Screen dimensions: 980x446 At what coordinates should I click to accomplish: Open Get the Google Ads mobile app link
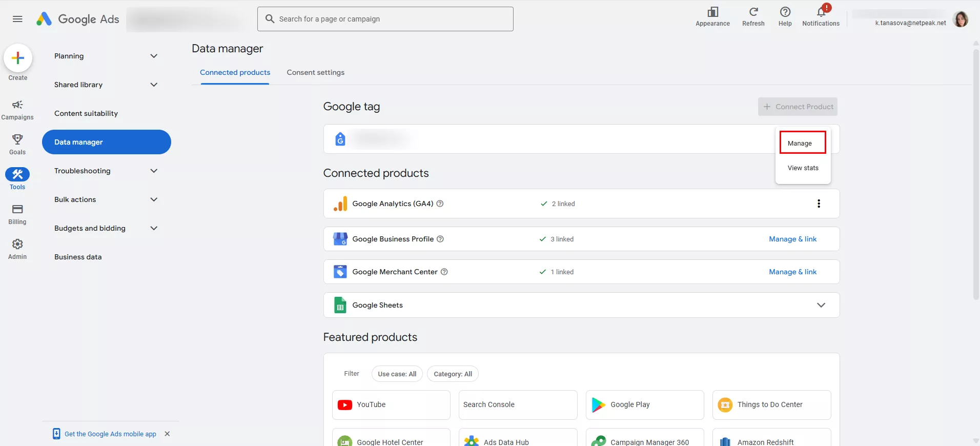[110, 434]
